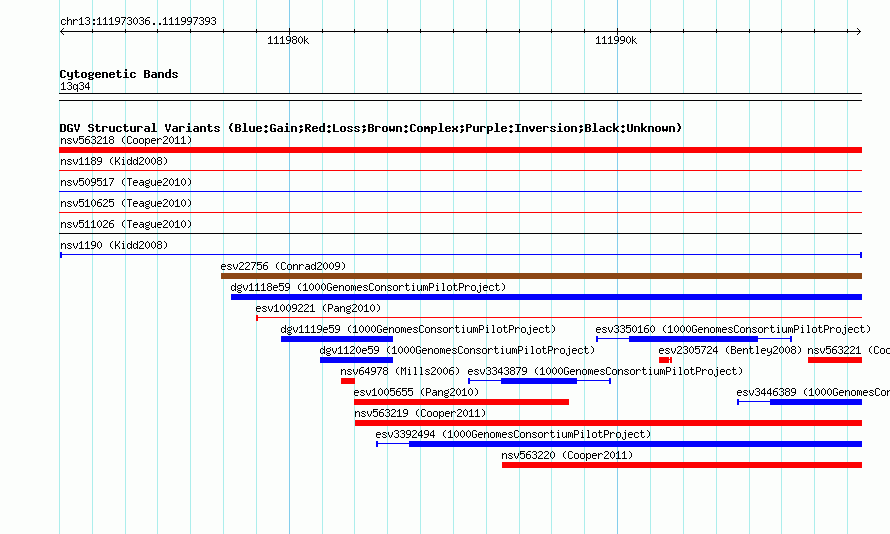Click the esv3350160 variant label
The height and width of the screenshot is (534, 890).
[x=733, y=329]
